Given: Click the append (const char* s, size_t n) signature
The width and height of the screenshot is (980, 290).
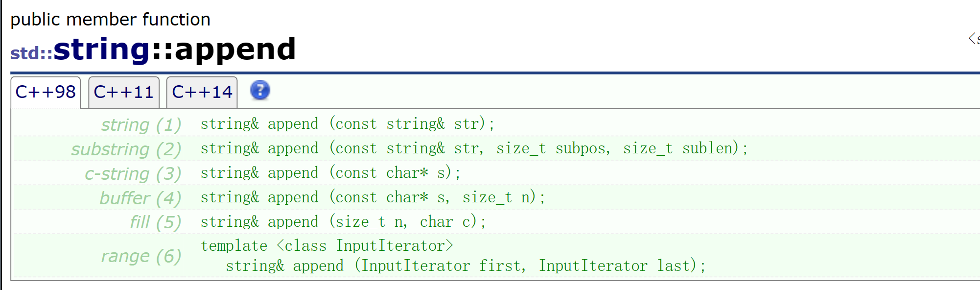Looking at the screenshot, I should coord(373,197).
